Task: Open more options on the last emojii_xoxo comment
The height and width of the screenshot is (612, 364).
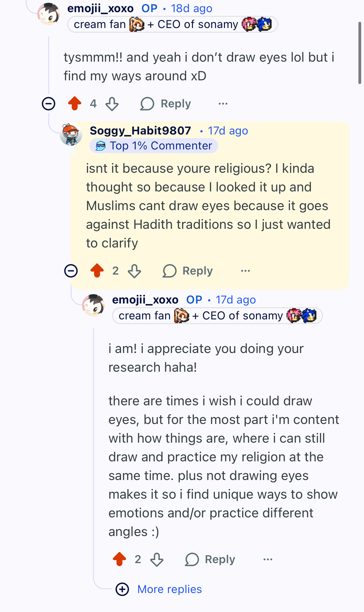Action: pyautogui.click(x=268, y=559)
